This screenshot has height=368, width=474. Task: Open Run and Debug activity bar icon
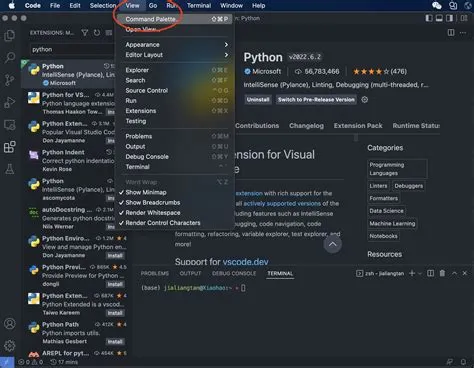[x=10, y=102]
